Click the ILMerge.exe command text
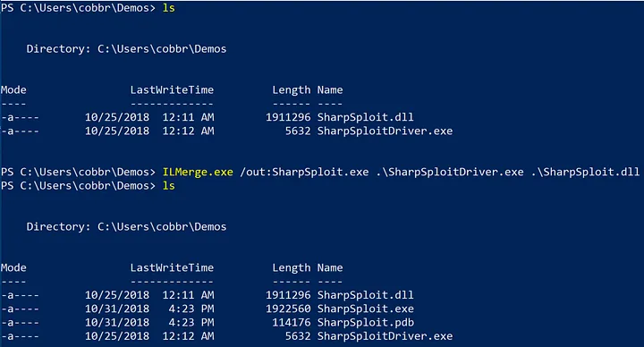The height and width of the screenshot is (347, 644). [198, 172]
